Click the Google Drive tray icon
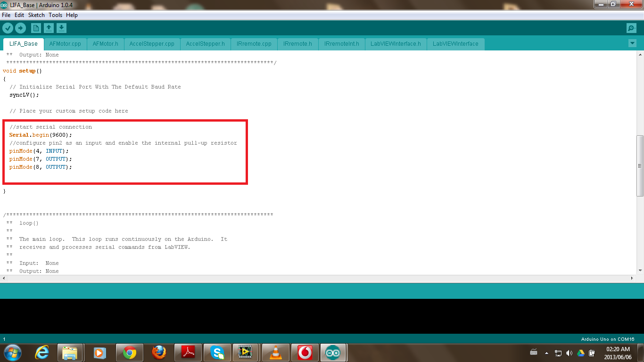Image resolution: width=644 pixels, height=362 pixels. [580, 353]
